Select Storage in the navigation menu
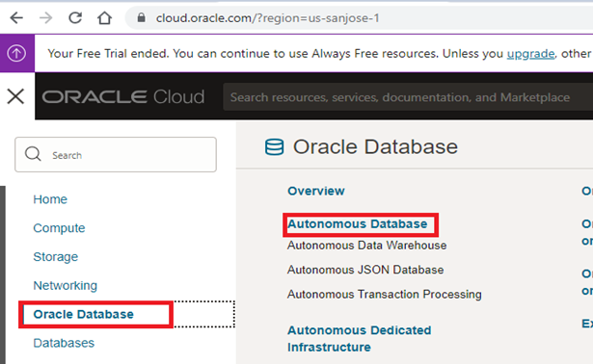The image size is (593, 364). [56, 257]
